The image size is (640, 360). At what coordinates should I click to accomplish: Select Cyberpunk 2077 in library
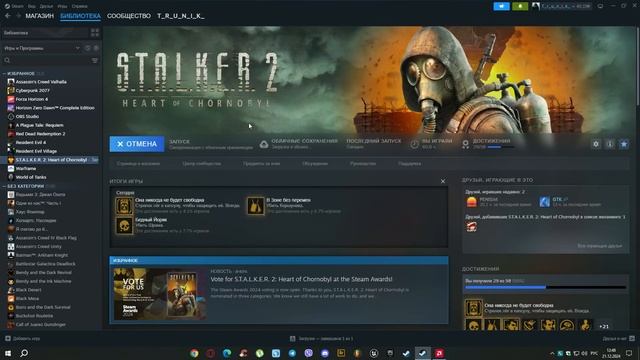(32, 91)
